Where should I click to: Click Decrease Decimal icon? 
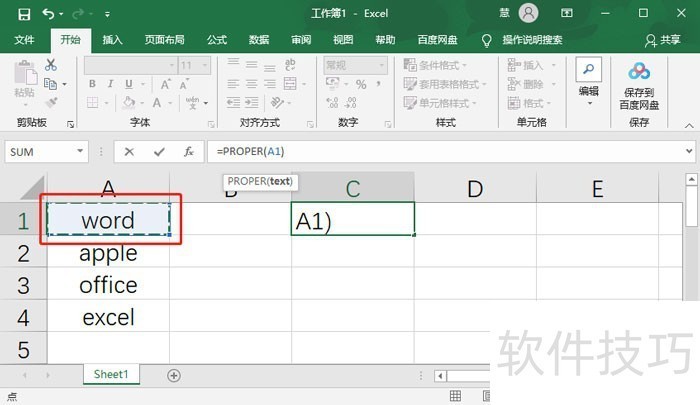coord(351,103)
